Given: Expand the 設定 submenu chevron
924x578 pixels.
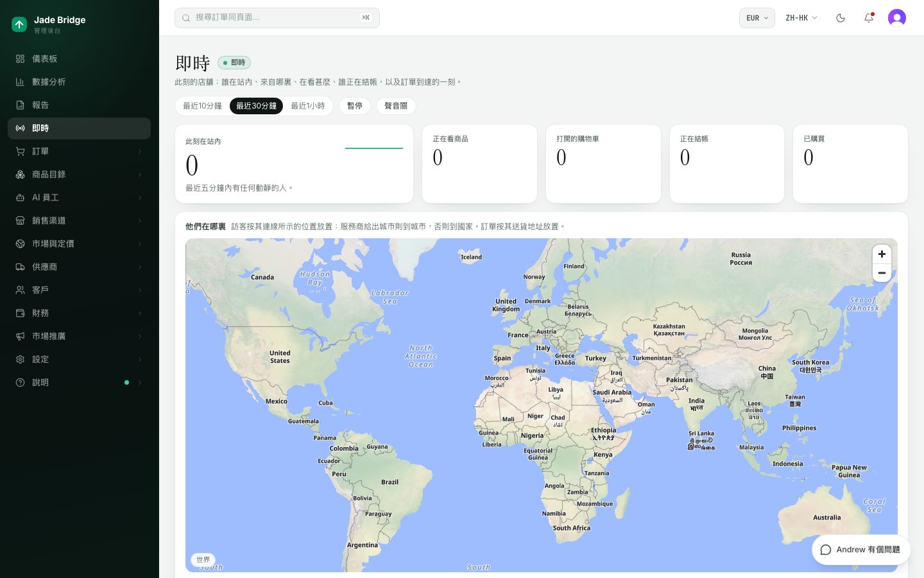Looking at the screenshot, I should 140,360.
